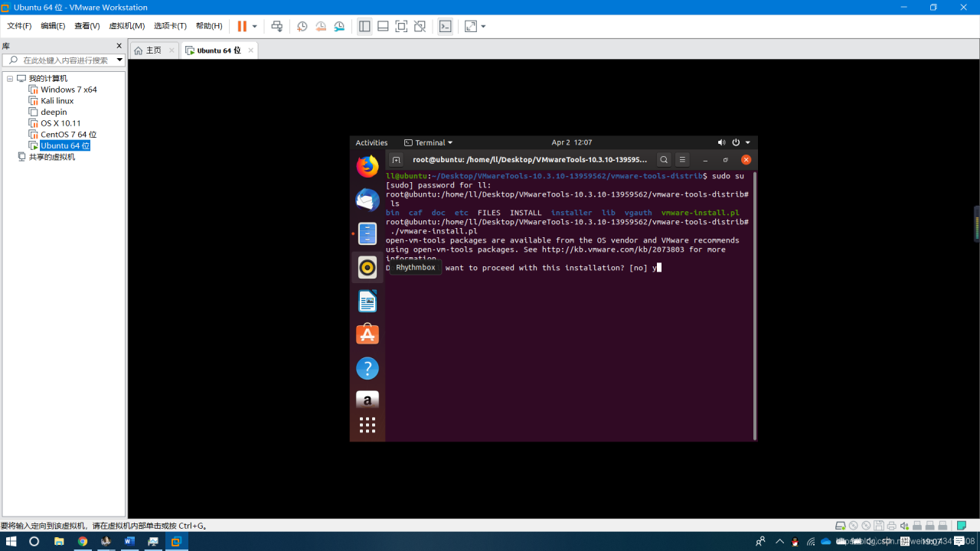Collapse the 我的计算机 tree node
The height and width of the screenshot is (551, 980).
coord(10,78)
